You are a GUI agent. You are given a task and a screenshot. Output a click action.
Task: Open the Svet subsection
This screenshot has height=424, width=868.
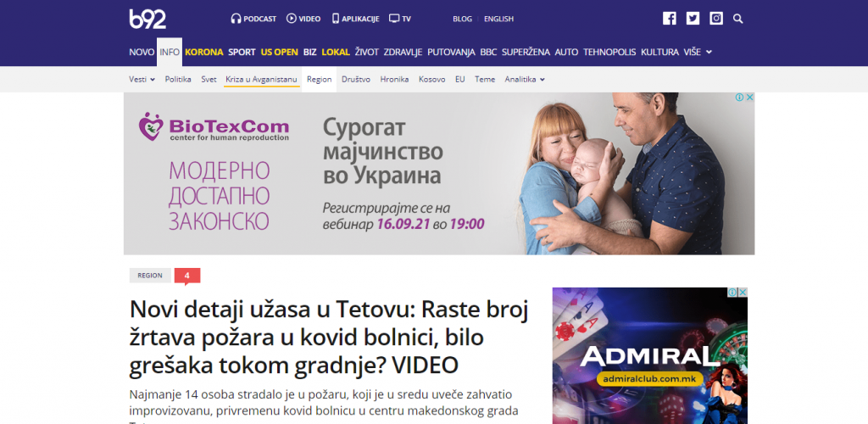pyautogui.click(x=209, y=79)
